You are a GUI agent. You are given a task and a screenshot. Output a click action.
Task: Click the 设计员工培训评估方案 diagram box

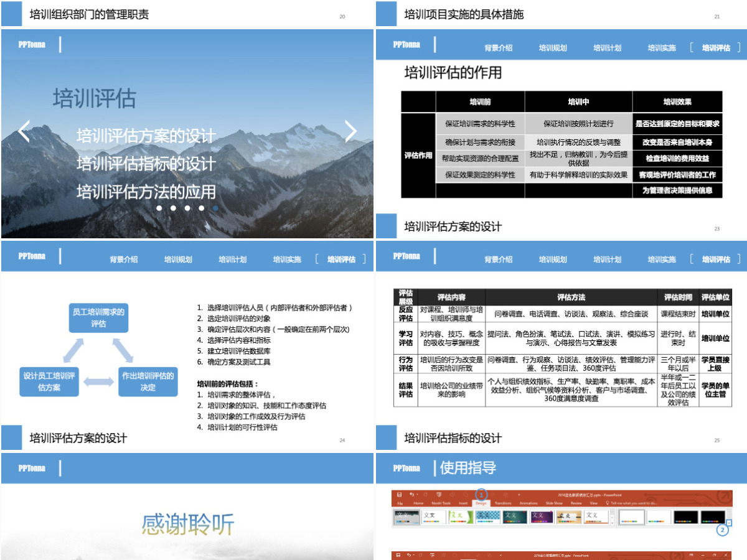click(49, 381)
